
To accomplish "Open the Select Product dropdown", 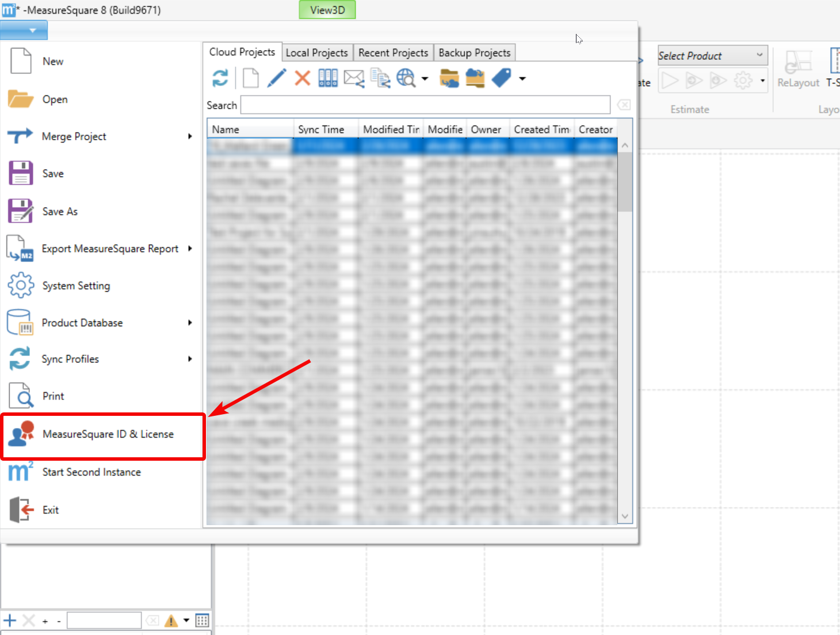I will click(x=712, y=55).
